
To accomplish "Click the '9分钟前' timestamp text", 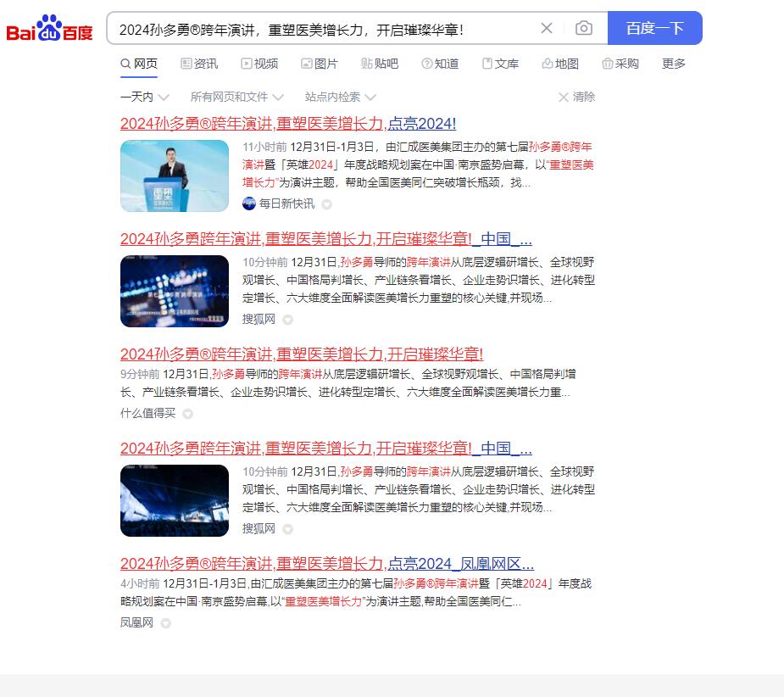I will 140,374.
